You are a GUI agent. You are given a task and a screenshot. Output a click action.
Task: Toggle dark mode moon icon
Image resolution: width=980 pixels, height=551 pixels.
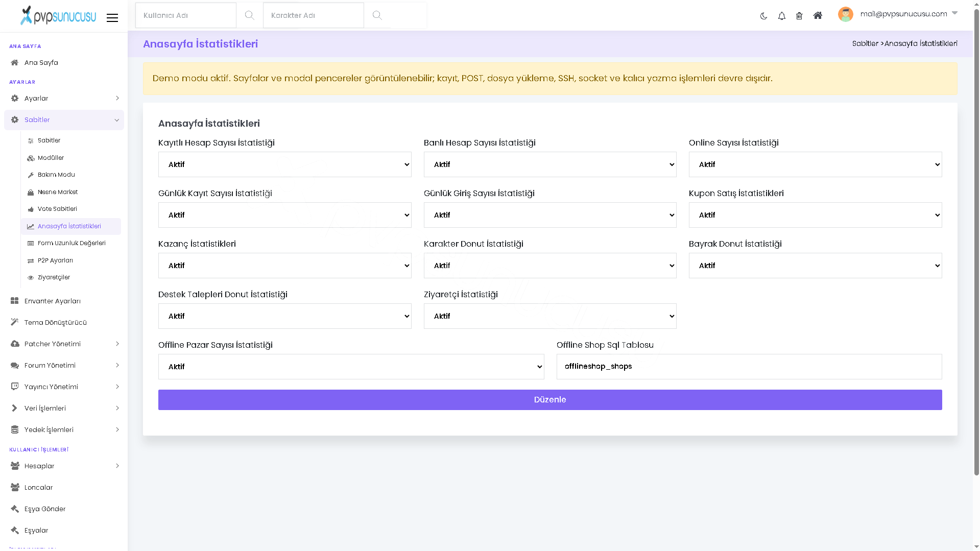pos(763,16)
